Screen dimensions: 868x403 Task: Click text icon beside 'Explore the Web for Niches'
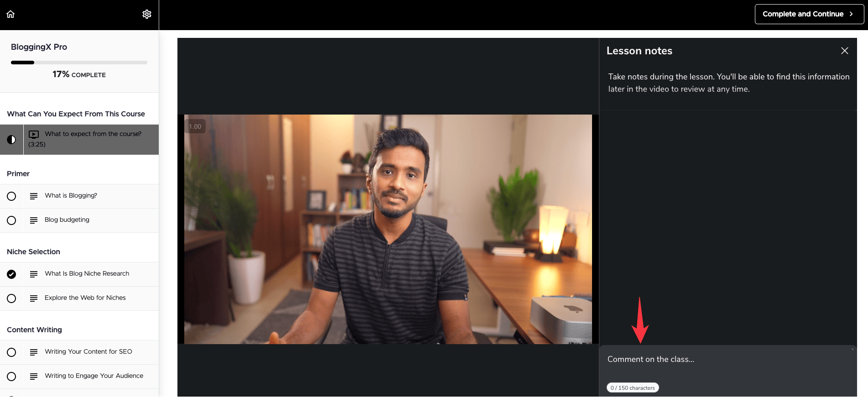click(34, 298)
